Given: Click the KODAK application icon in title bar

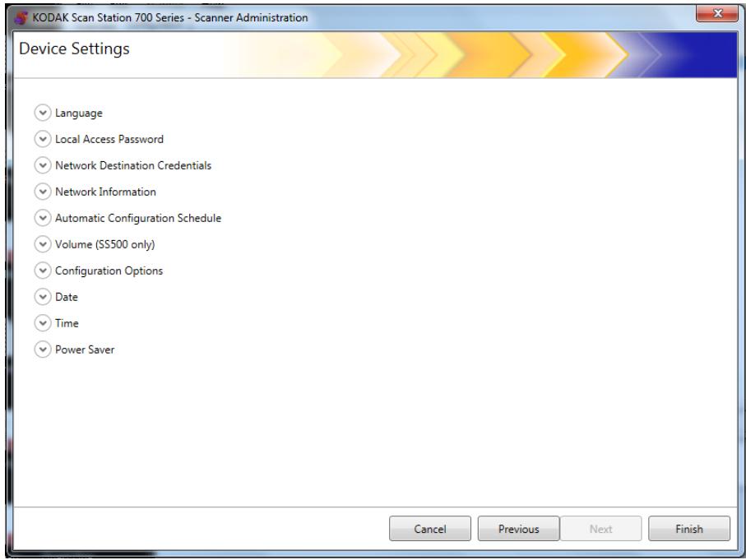Looking at the screenshot, I should click(x=21, y=18).
